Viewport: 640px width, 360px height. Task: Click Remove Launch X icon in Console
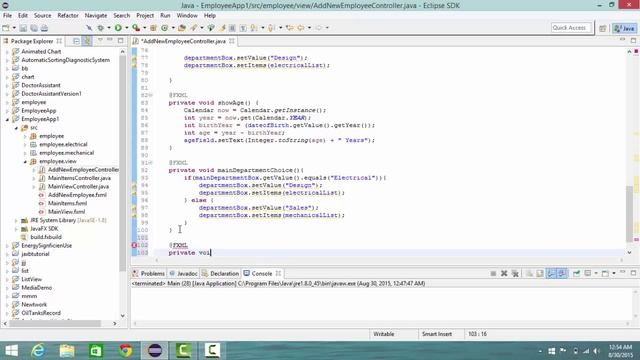tap(504, 273)
